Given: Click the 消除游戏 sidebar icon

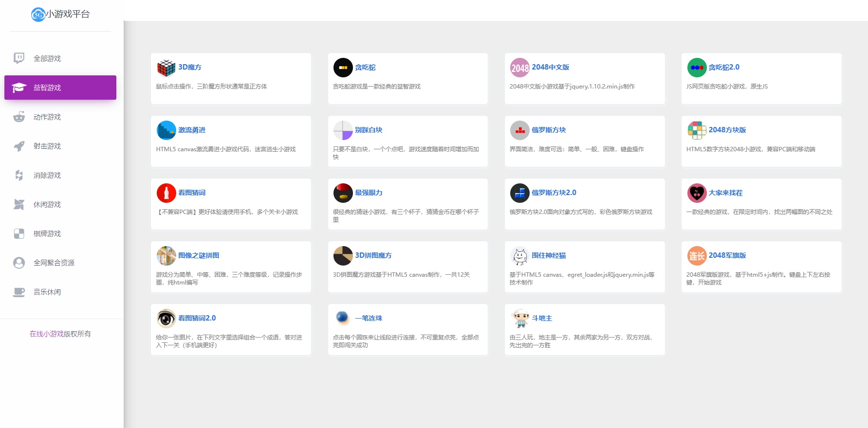Looking at the screenshot, I should 19,175.
